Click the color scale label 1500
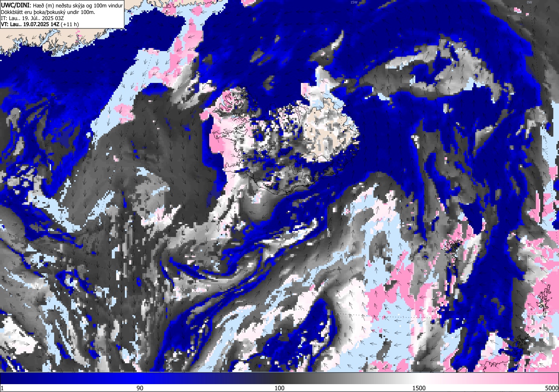 click(419, 388)
